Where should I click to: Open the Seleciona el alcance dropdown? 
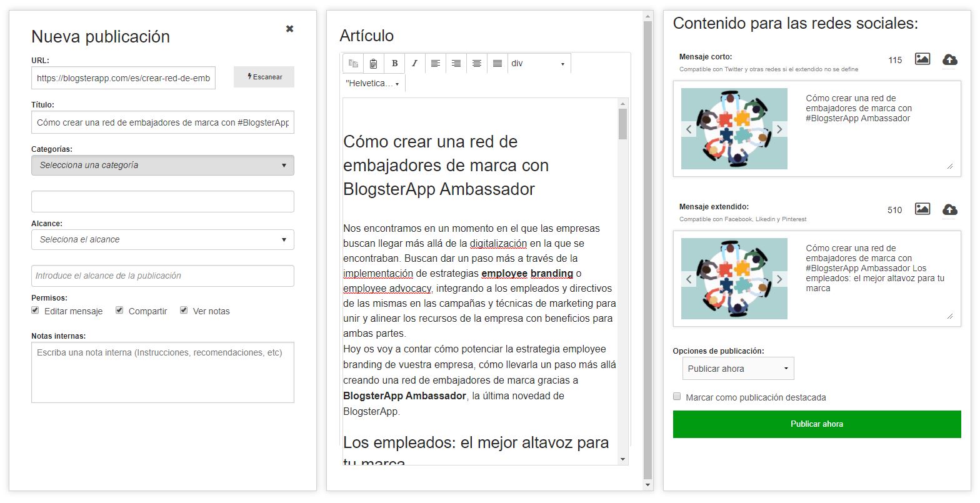click(162, 239)
